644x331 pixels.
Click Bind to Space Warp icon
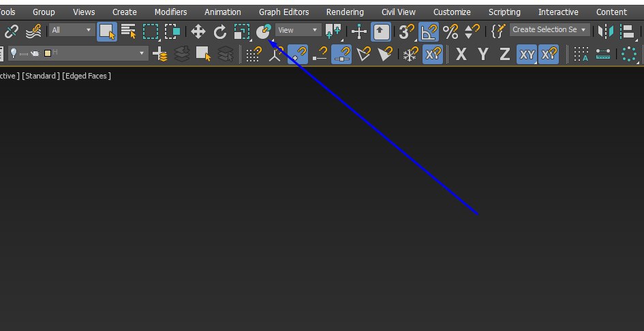tap(33, 31)
